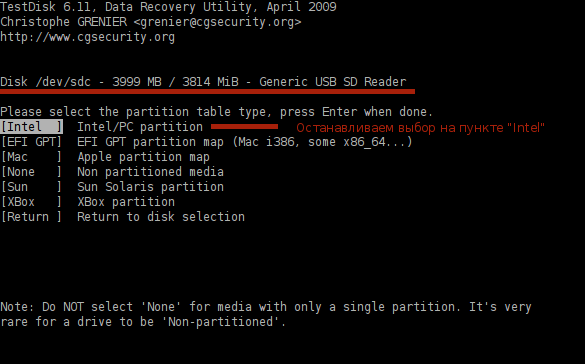Image resolution: width=585 pixels, height=364 pixels.
Task: Select the [EFI GPT] partition table option
Action: point(31,142)
